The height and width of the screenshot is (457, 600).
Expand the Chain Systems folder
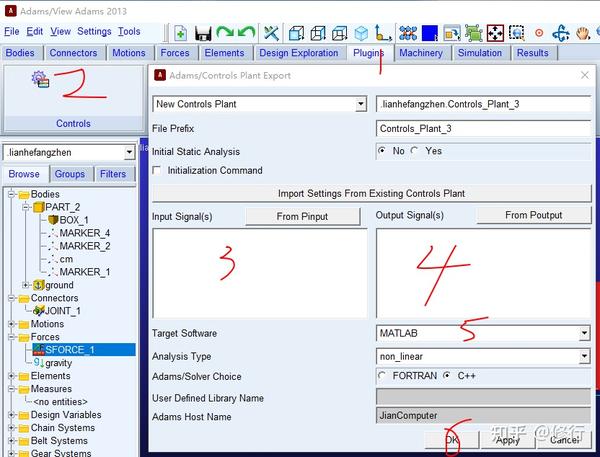click(11, 428)
